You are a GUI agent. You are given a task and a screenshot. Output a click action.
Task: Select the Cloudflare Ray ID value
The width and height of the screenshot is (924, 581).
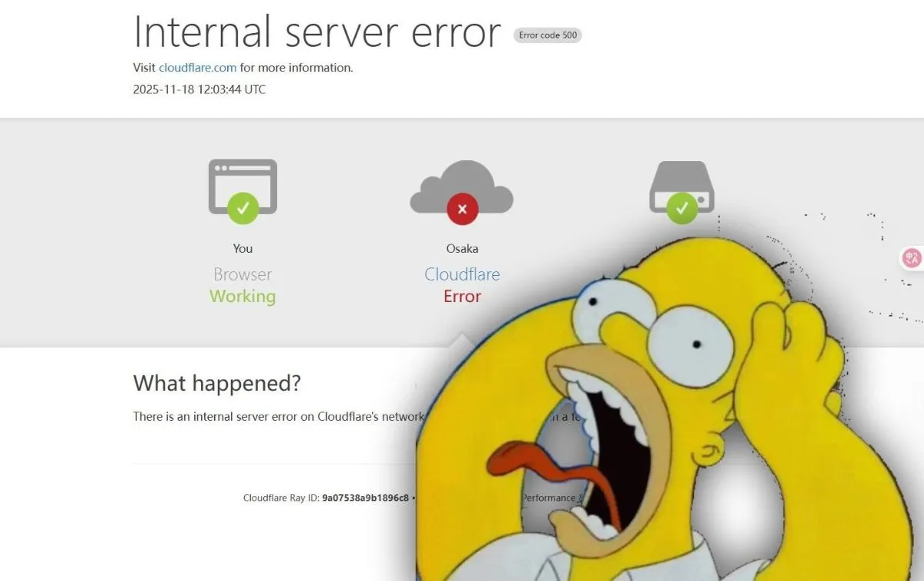[x=366, y=498]
